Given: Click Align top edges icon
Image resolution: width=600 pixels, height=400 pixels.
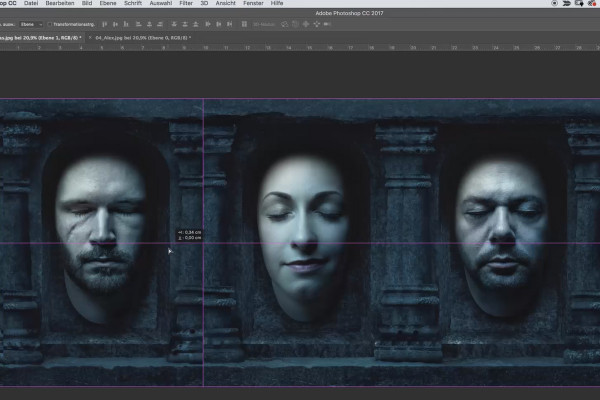Looking at the screenshot, I should [104, 24].
